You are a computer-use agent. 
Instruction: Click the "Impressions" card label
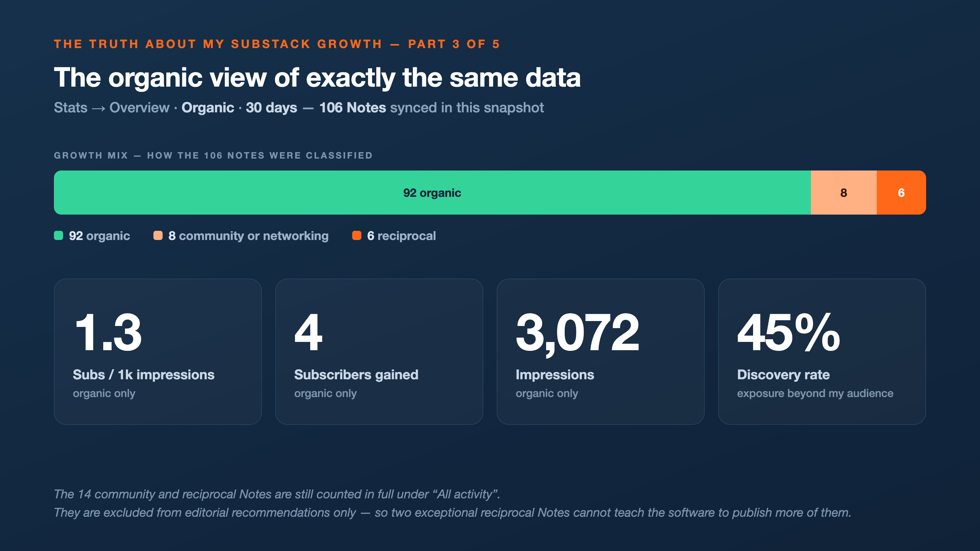(555, 375)
